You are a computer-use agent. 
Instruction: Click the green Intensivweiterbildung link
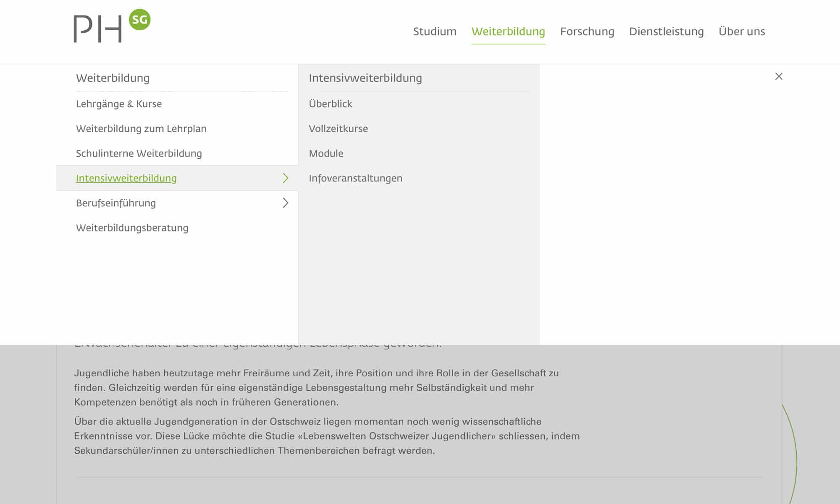[x=126, y=178]
